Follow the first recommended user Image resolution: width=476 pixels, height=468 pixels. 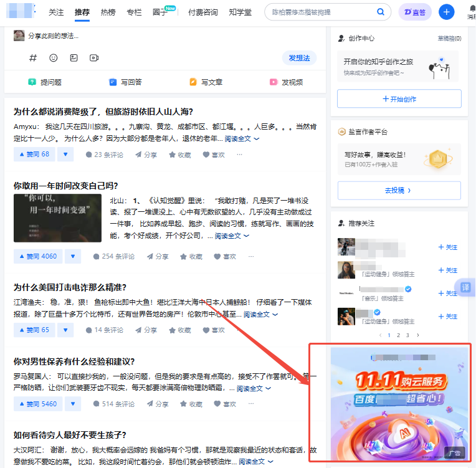(x=448, y=247)
